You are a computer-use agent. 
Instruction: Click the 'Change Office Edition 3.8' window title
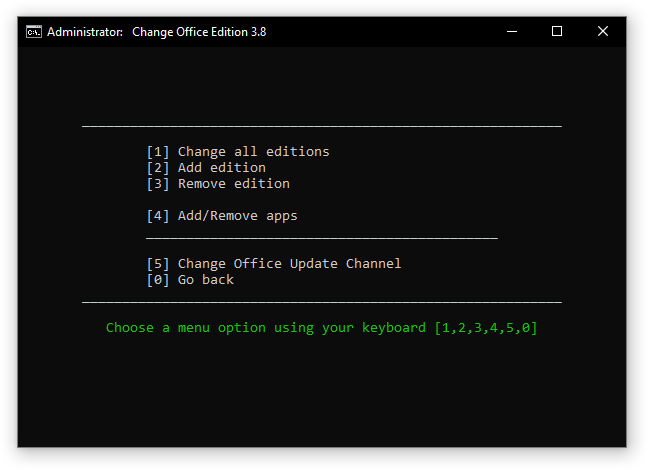(199, 31)
